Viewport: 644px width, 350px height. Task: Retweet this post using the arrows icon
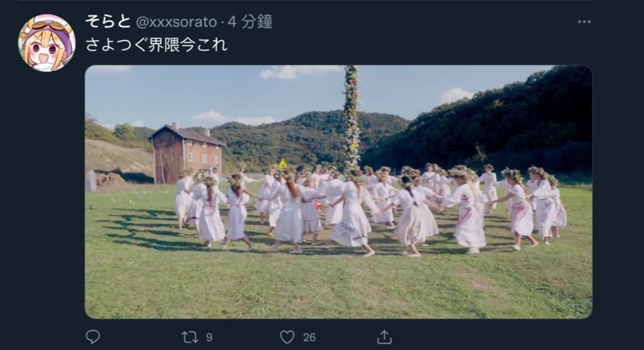point(189,338)
